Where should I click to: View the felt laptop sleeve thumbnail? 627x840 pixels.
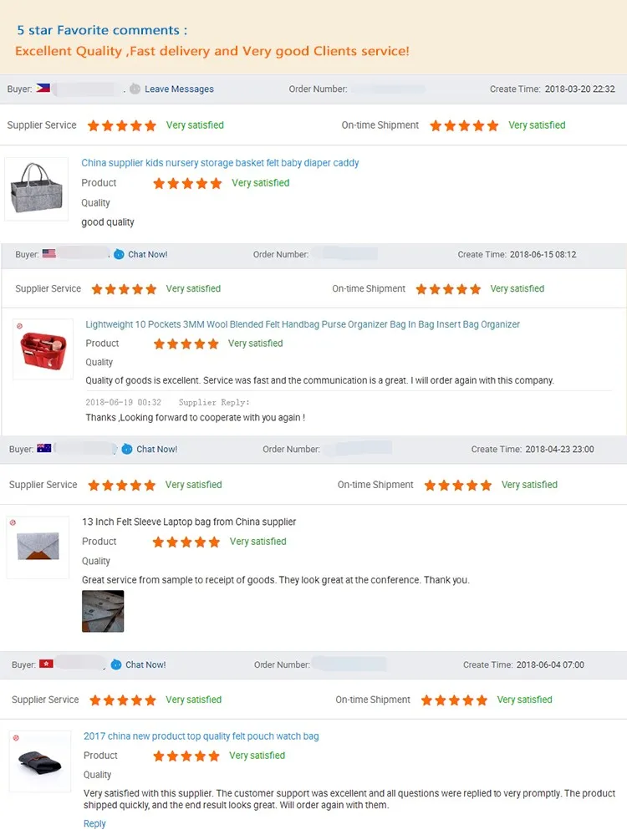[x=38, y=547]
